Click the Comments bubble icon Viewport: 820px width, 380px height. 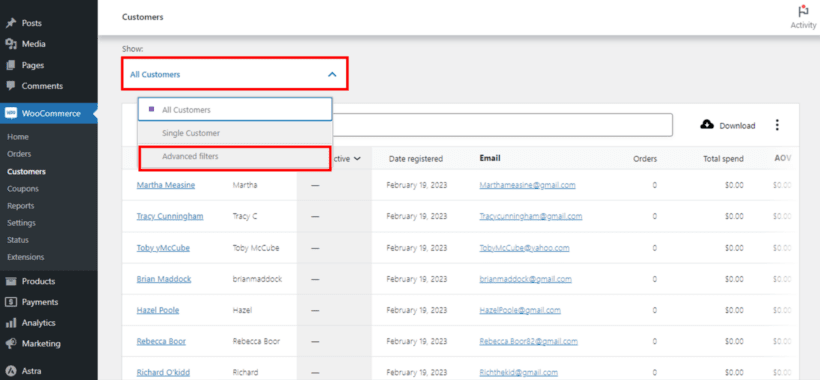coord(11,86)
